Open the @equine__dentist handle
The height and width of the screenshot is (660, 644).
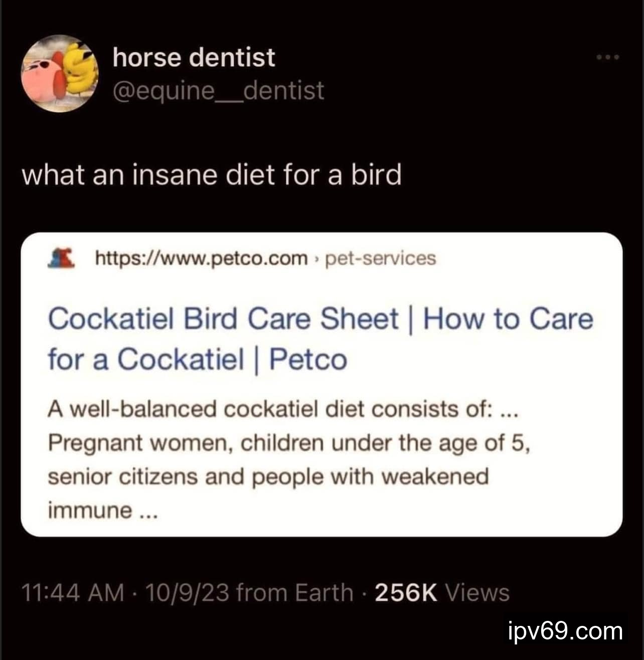[x=218, y=91]
